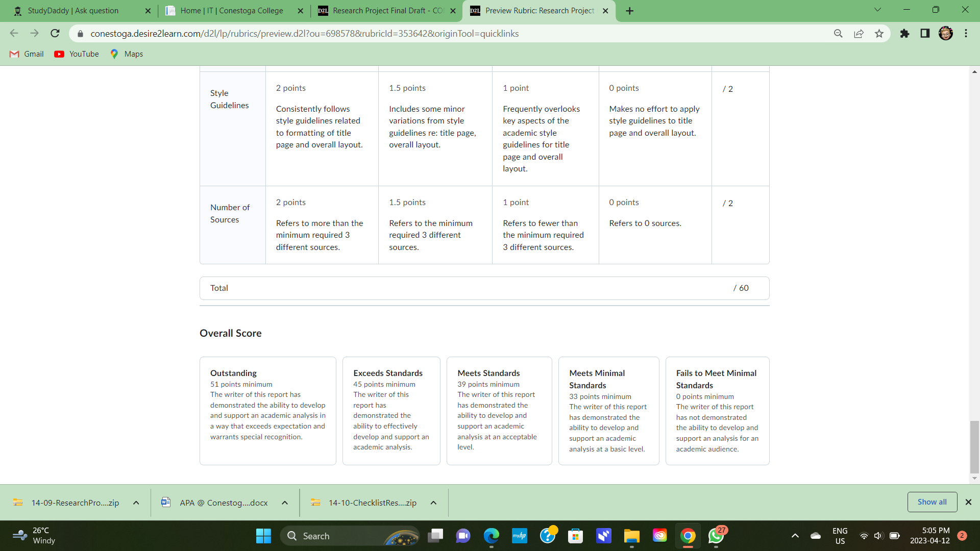Expand options for APA @ Conestoga docx download

pyautogui.click(x=285, y=503)
